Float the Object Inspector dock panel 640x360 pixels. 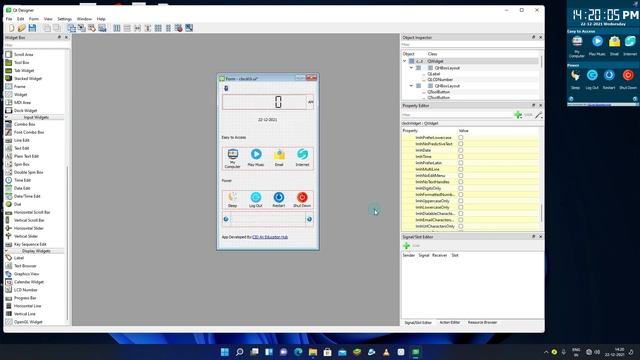coord(533,37)
